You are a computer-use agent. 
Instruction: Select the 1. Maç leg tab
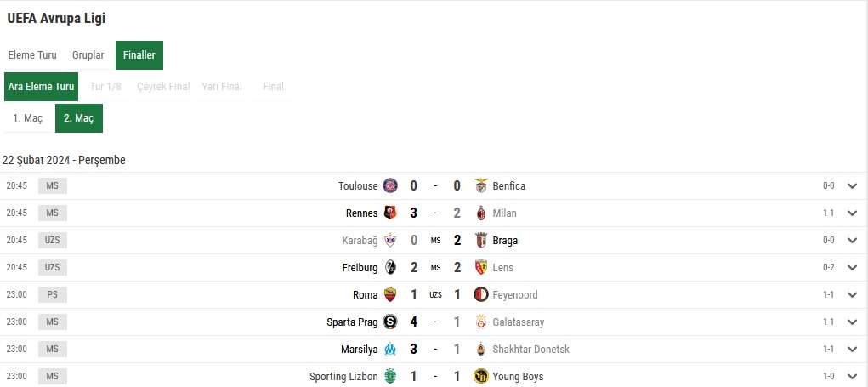tap(28, 118)
